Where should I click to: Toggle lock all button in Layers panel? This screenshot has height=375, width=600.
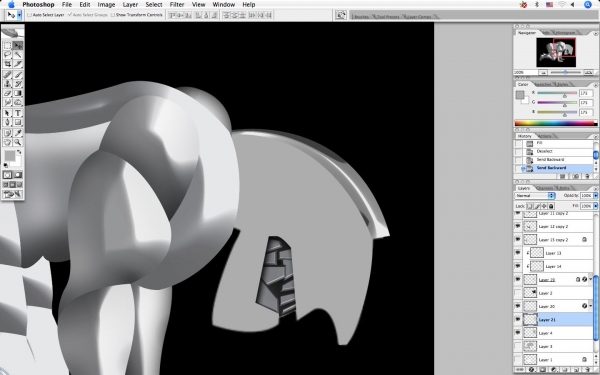pyautogui.click(x=551, y=206)
